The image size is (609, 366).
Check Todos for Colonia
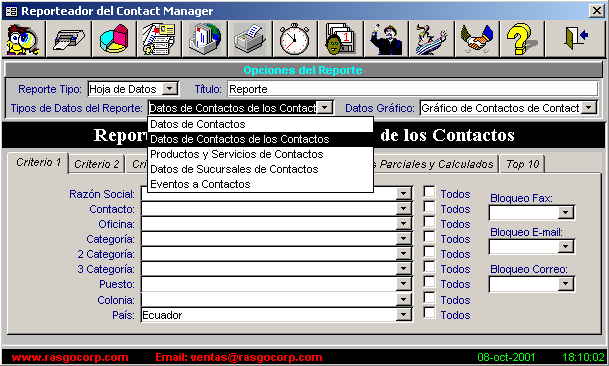(x=429, y=298)
